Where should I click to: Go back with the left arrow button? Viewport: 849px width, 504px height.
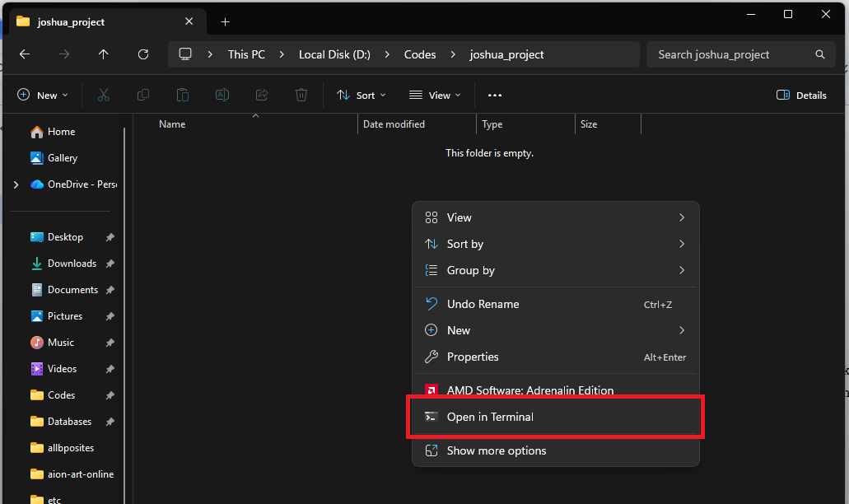[x=25, y=54]
